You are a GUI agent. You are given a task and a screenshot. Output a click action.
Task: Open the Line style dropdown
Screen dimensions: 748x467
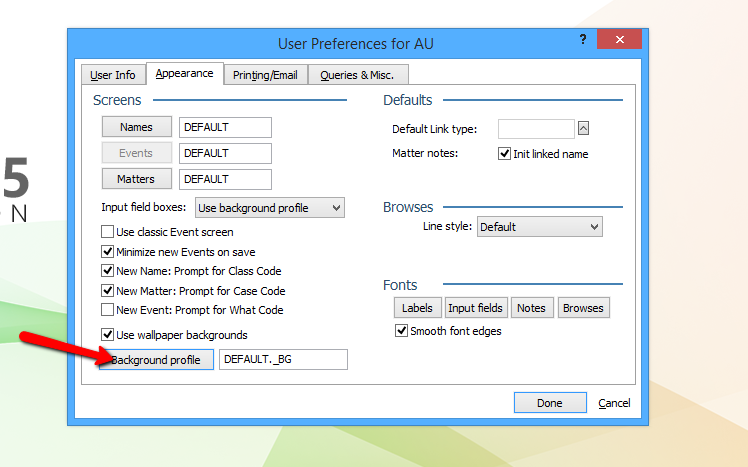click(x=540, y=227)
